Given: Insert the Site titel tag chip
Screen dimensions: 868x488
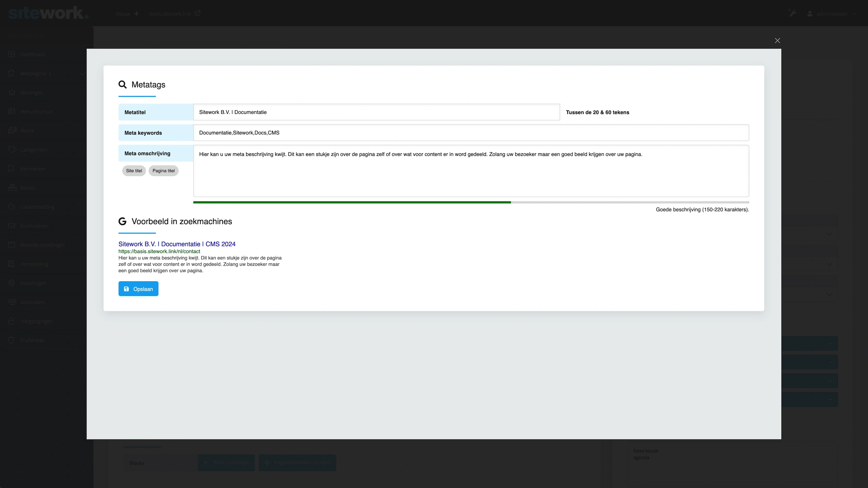Looking at the screenshot, I should coord(134,171).
